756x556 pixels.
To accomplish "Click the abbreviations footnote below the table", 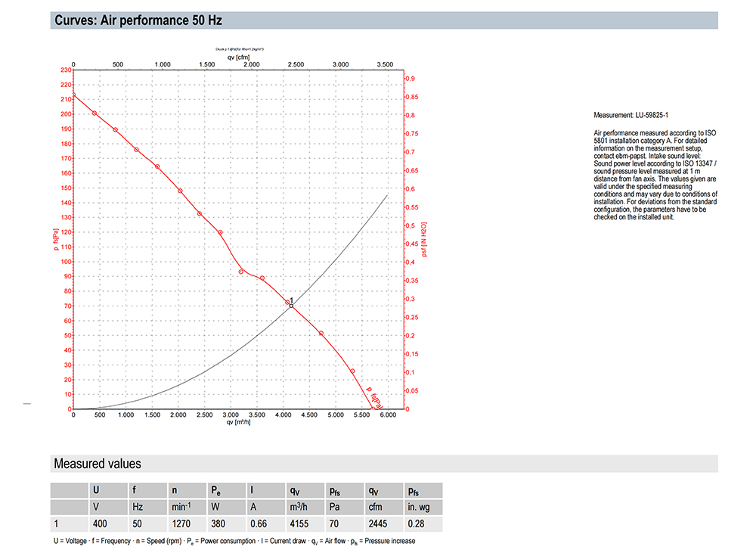I will click(234, 542).
